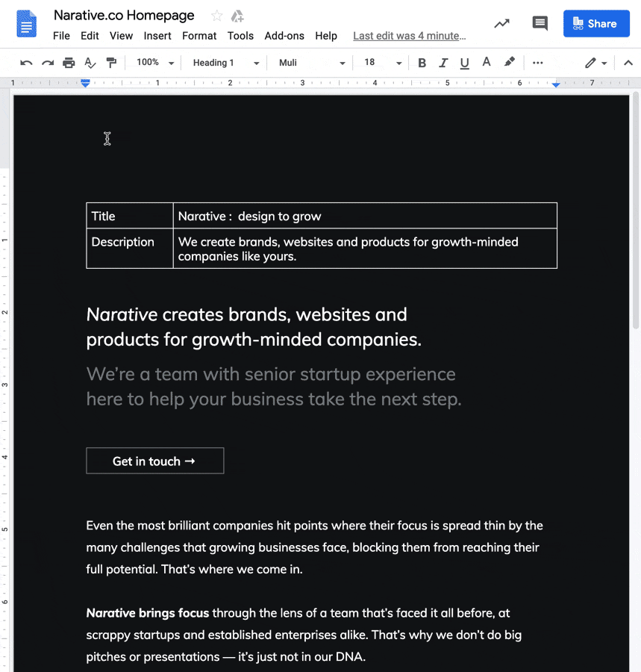Click the Undo icon
The height and width of the screenshot is (672, 641).
[x=26, y=63]
